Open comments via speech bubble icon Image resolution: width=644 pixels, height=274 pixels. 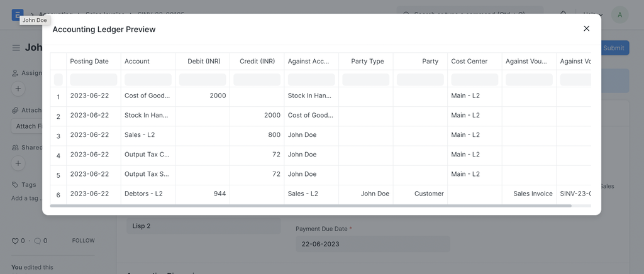click(37, 241)
